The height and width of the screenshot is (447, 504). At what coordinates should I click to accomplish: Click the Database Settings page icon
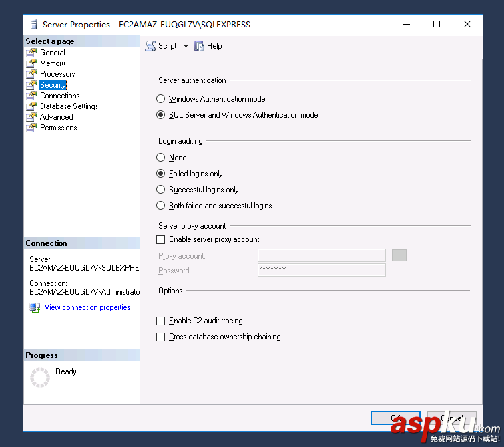(31, 106)
